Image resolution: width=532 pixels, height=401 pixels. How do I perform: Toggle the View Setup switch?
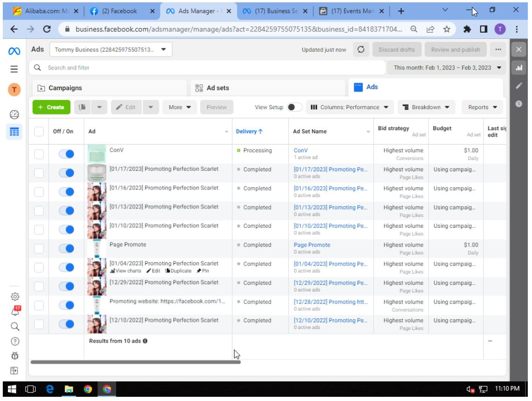[295, 107]
